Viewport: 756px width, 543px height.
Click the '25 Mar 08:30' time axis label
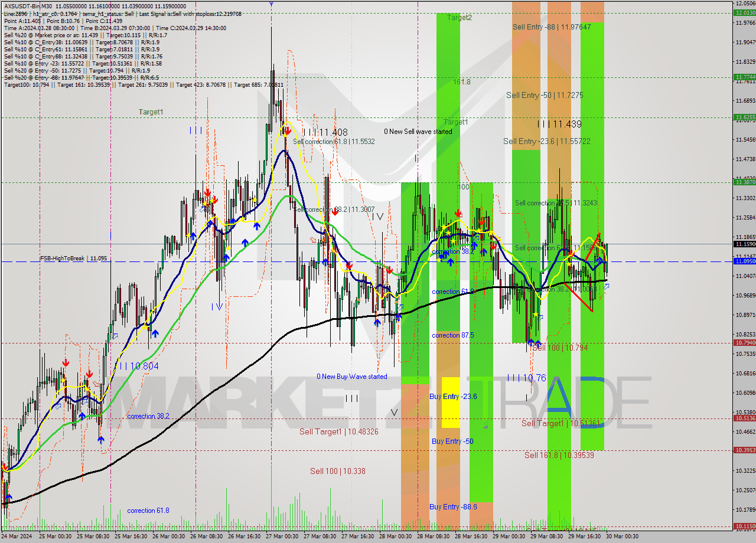[92, 537]
